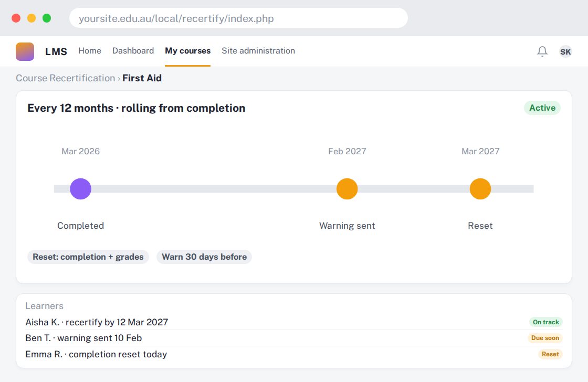The width and height of the screenshot is (588, 382).
Task: Click the On track status badge
Action: tap(545, 322)
